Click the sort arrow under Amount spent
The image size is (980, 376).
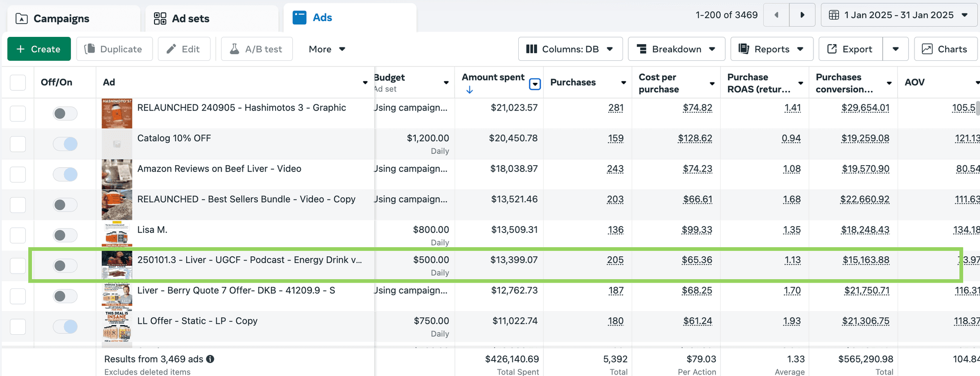click(x=469, y=90)
